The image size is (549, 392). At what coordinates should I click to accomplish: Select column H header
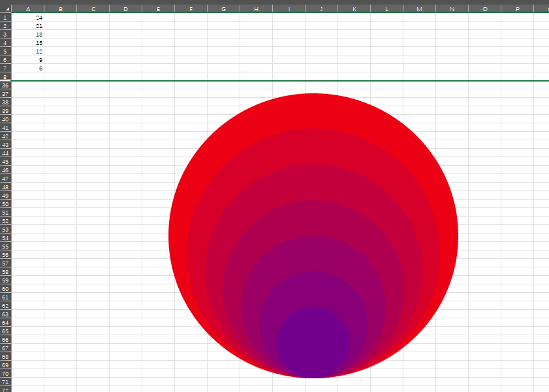[x=256, y=8]
